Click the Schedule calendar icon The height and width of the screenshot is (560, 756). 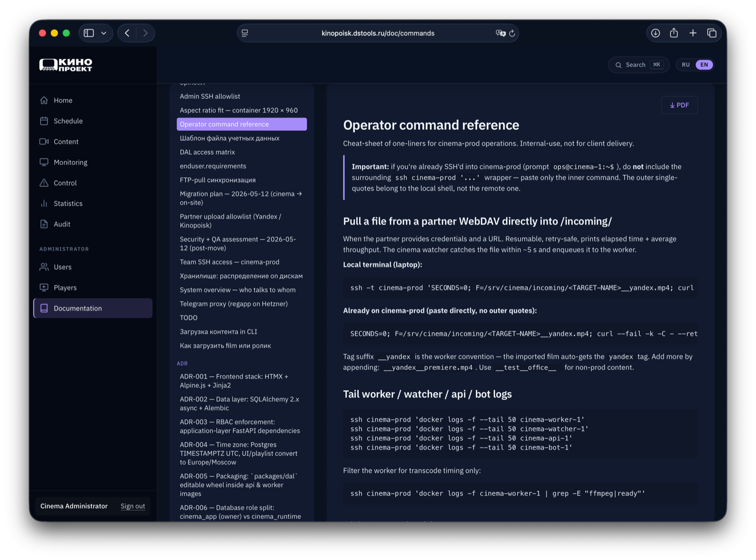[44, 121]
